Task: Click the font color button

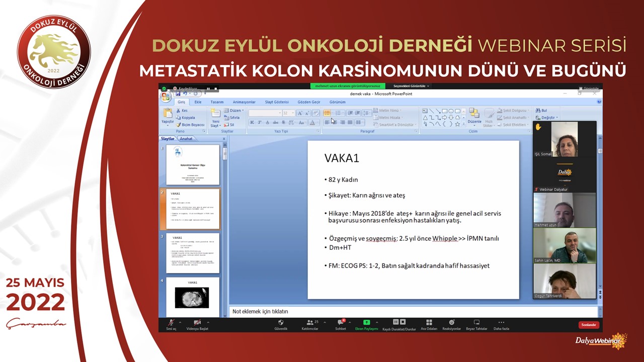Action: [312, 123]
